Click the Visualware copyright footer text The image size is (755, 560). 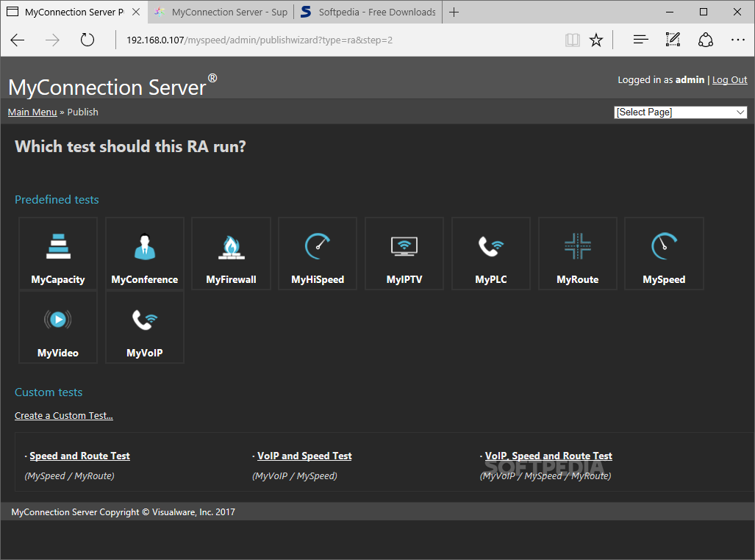124,511
